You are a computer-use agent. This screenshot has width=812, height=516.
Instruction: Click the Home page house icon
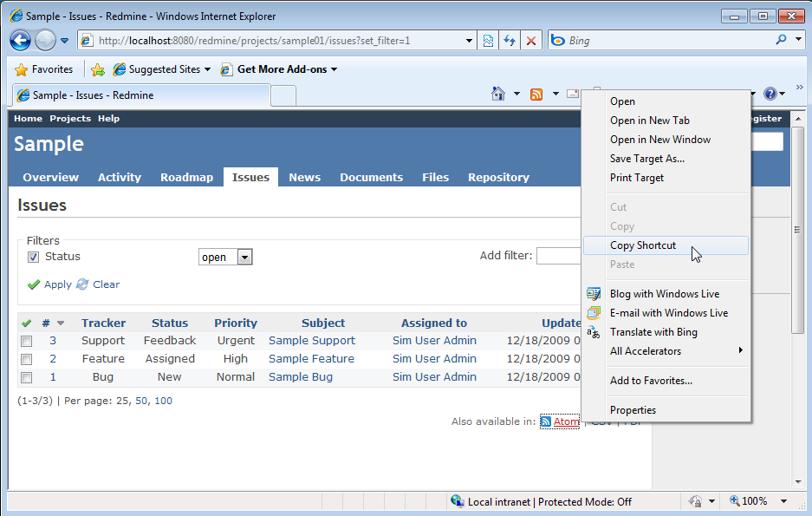click(x=498, y=94)
